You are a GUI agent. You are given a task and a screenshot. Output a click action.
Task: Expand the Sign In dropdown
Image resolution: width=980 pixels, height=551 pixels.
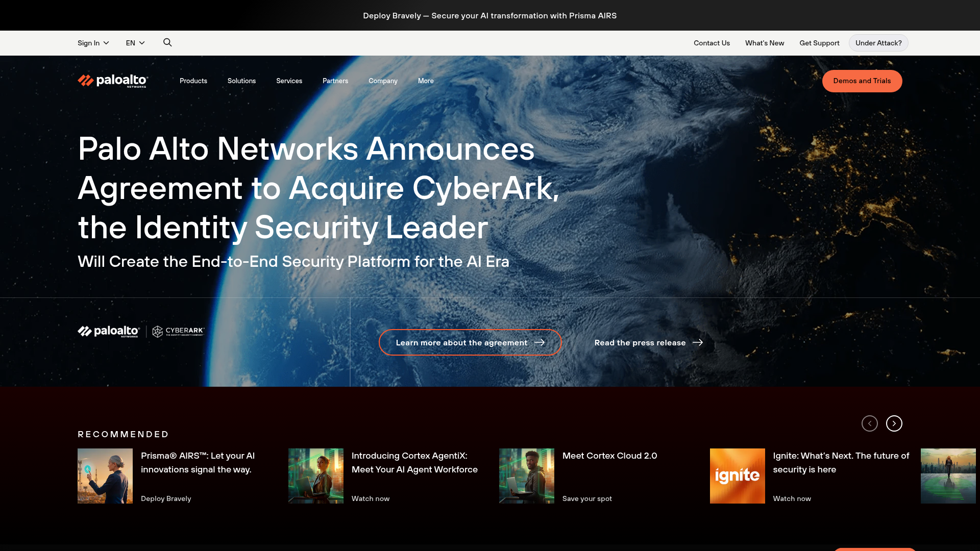(x=93, y=43)
